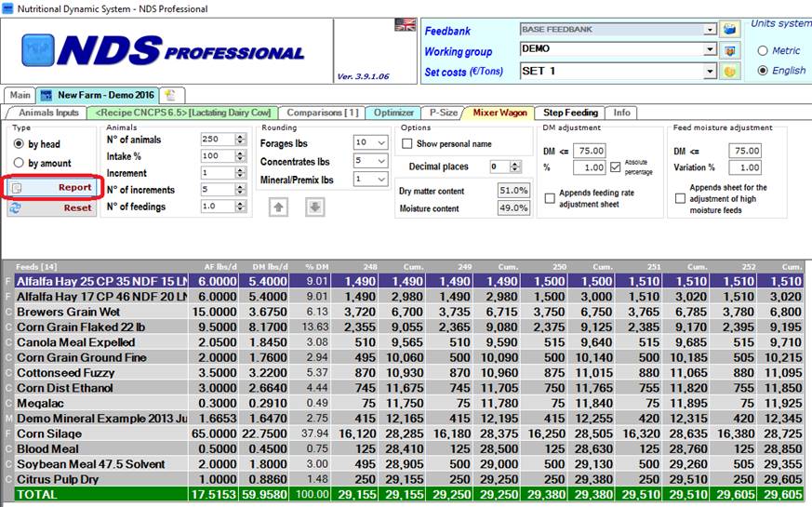
Task: Open the Comparisons [1] tab
Action: [322, 113]
